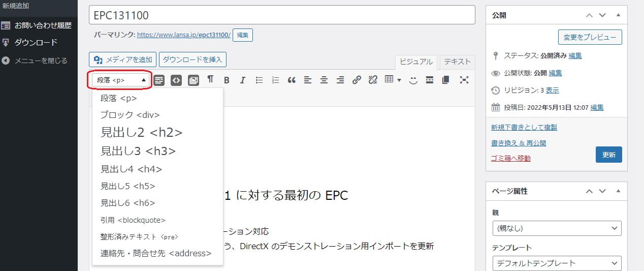This screenshot has height=271, width=644.
Task: Open the lansa.jp/epc131100 permalink
Action: tap(184, 35)
